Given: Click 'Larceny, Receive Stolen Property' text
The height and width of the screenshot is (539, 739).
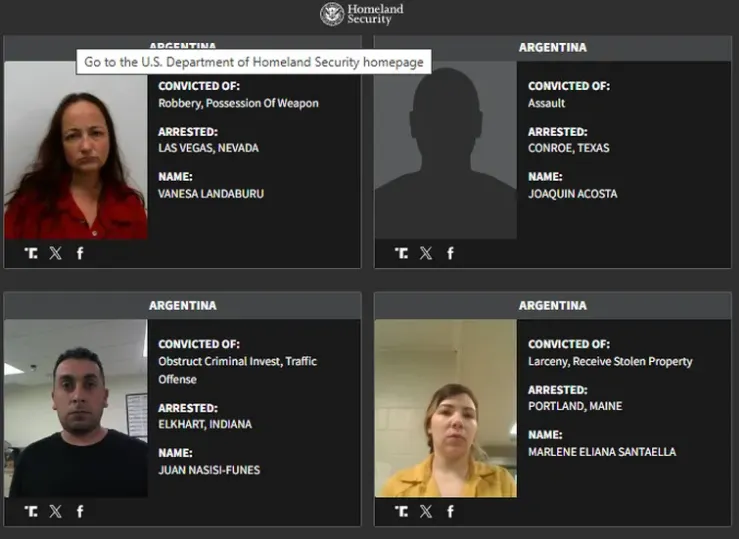Looking at the screenshot, I should click(x=610, y=361).
